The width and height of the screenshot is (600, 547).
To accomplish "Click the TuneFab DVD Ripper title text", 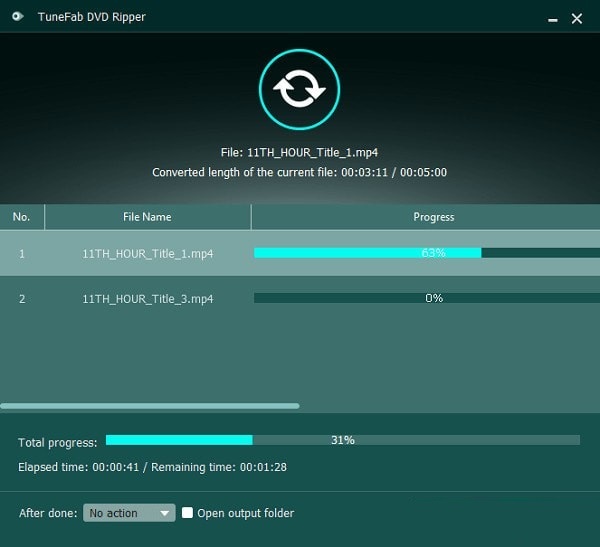I will click(x=92, y=17).
